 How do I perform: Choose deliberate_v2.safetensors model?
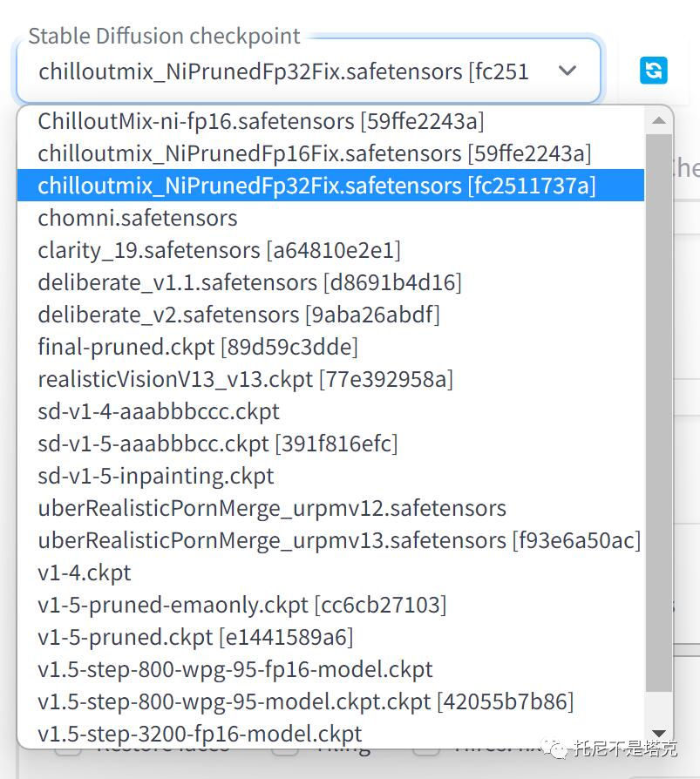click(x=330, y=315)
